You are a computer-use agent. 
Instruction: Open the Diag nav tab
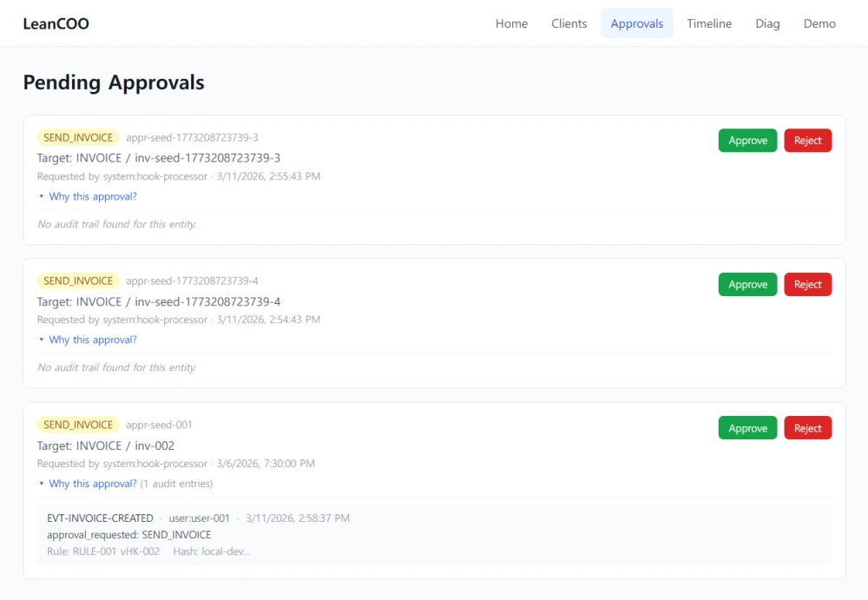click(767, 23)
